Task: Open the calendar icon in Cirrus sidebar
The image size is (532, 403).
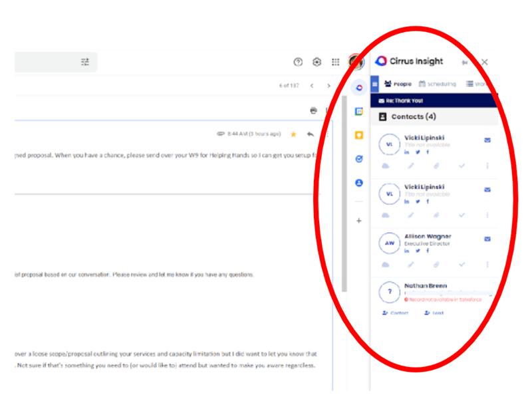Action: click(x=359, y=110)
